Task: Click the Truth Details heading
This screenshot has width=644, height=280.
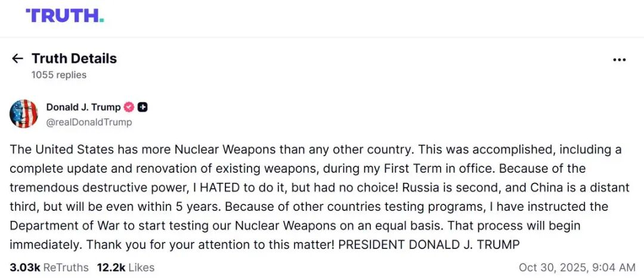Action: tap(74, 58)
